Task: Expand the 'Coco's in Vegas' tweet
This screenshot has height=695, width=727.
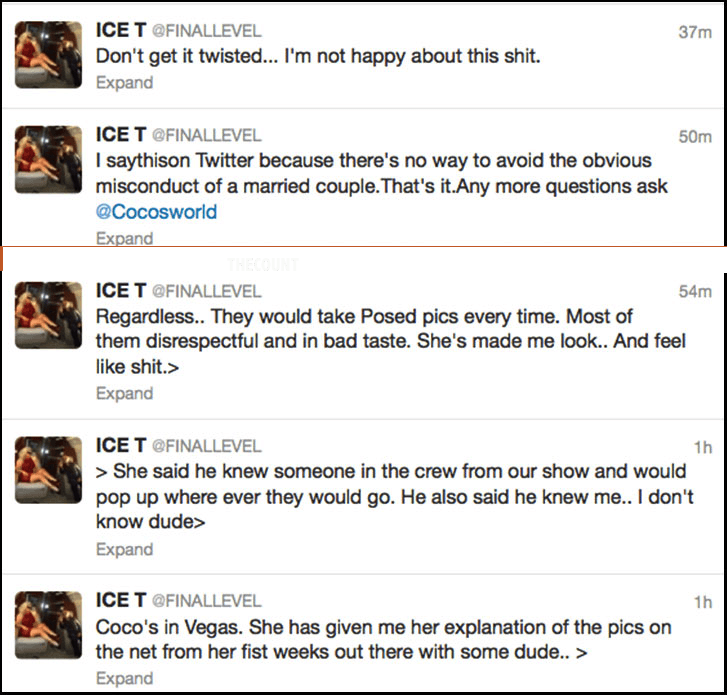Action: [x=124, y=679]
